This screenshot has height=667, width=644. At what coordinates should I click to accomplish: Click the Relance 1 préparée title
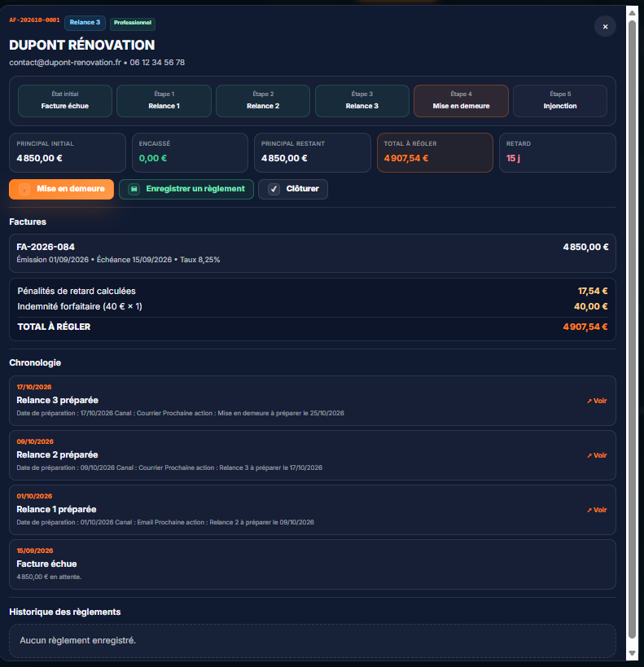click(56, 509)
